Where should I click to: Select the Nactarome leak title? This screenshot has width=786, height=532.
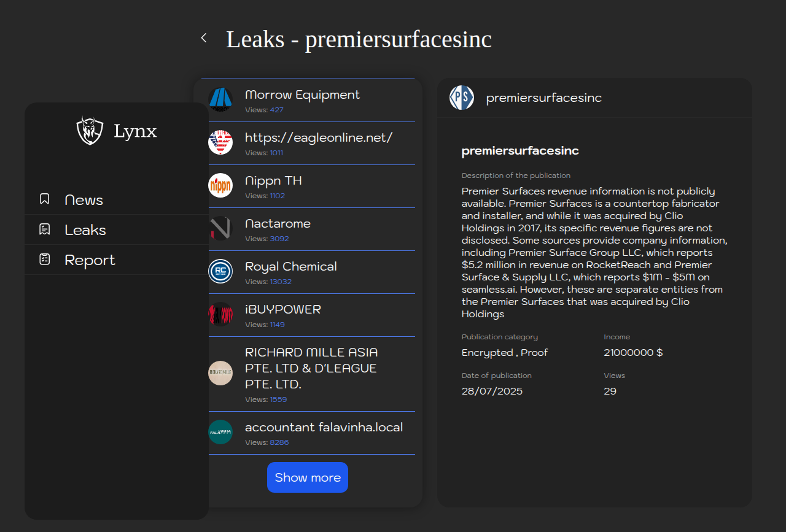[278, 223]
